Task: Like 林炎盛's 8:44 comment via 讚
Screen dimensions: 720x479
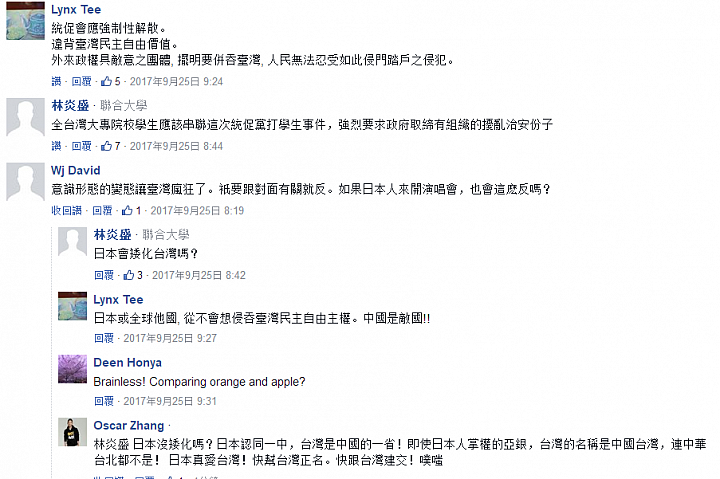Action: tap(56, 146)
